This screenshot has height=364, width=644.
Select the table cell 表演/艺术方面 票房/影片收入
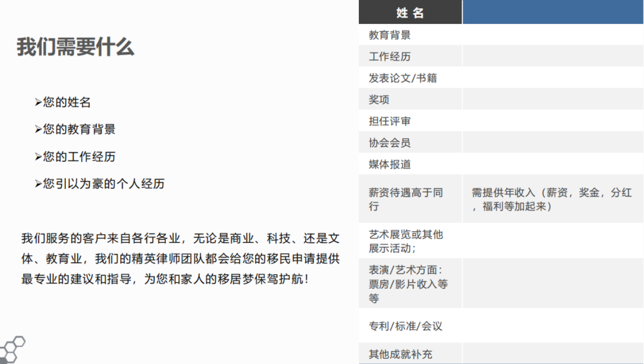[x=410, y=284]
